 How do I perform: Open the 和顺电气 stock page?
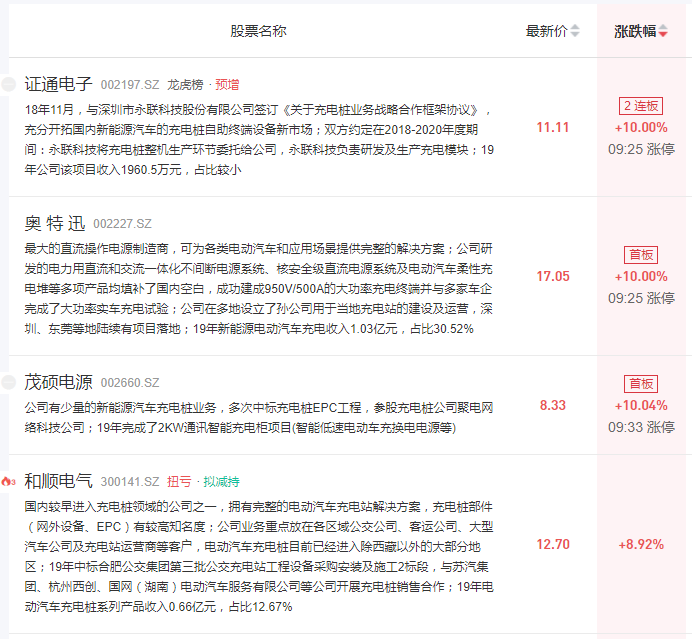(x=58, y=481)
